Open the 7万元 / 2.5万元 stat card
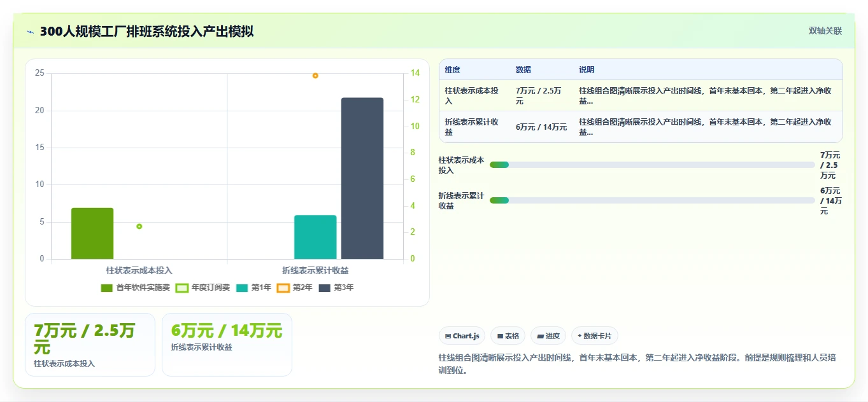This screenshot has width=868, height=402. click(x=90, y=345)
